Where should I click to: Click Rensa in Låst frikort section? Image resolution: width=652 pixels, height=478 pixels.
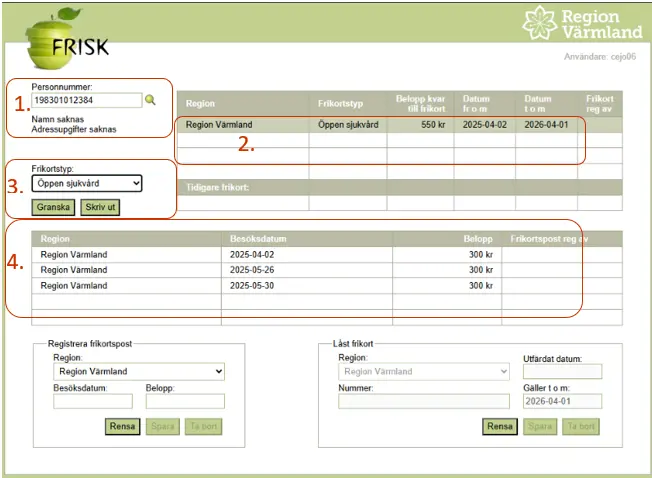coord(499,427)
